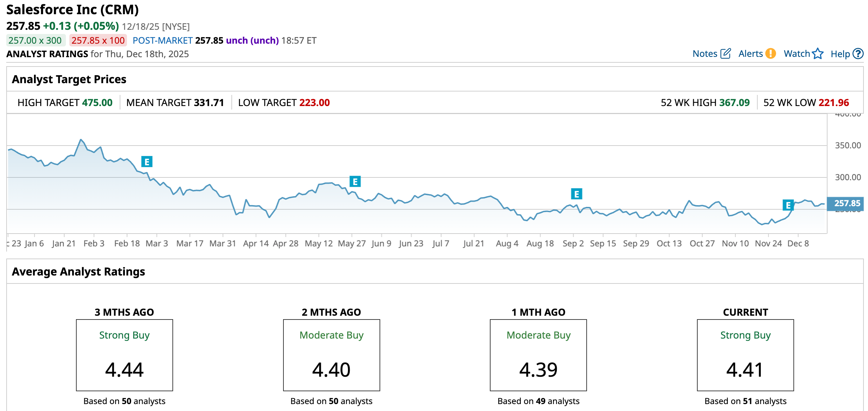The image size is (868, 411).
Task: Click the Watch link text
Action: click(797, 54)
